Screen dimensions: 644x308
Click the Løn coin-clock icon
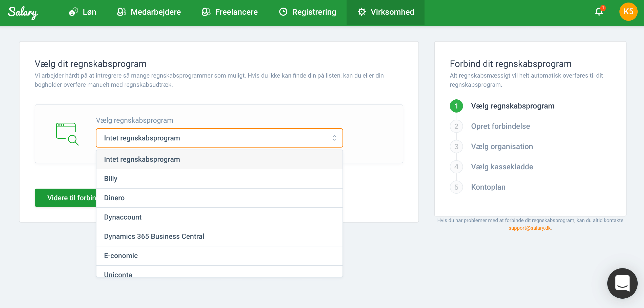click(73, 12)
